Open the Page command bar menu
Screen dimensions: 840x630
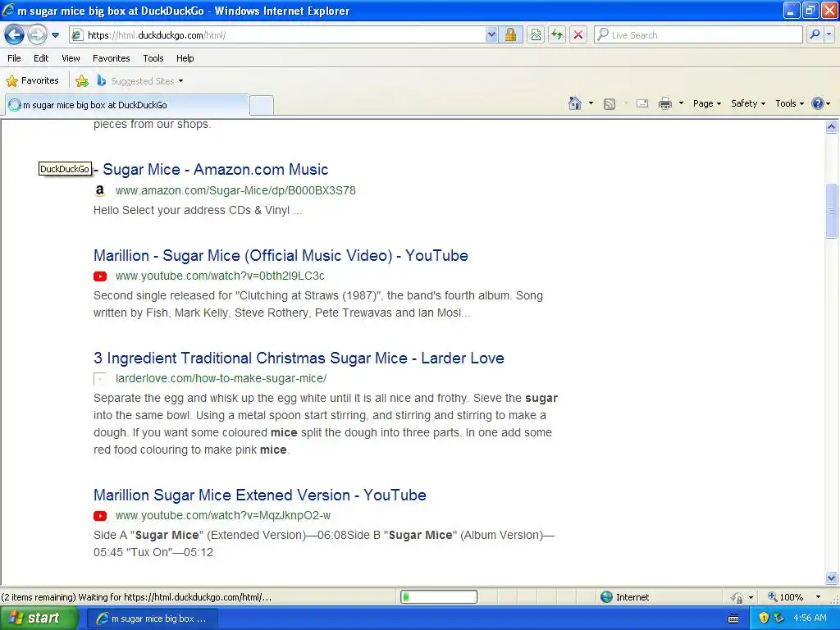click(x=706, y=103)
